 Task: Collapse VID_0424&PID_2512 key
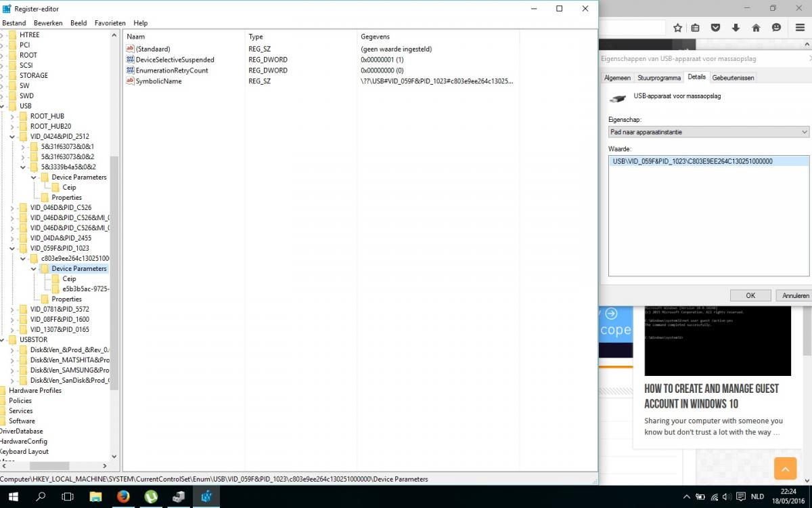(x=12, y=137)
